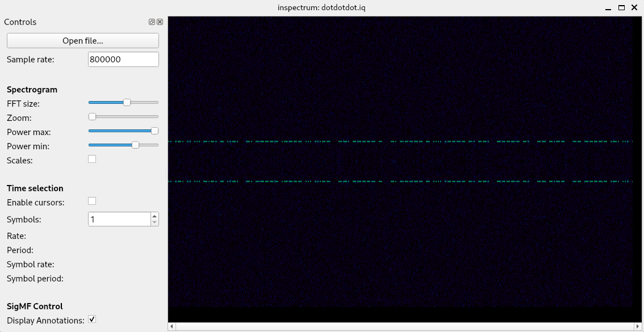The image size is (644, 332).
Task: Click the Power min slider handle
Action: 135,145
